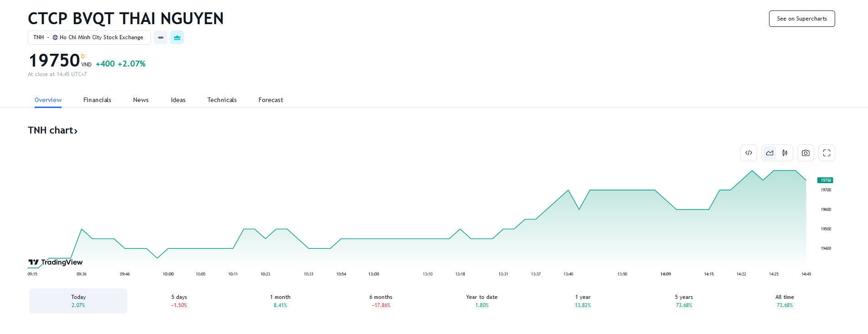Take a chart snapshot with camera
Image resolution: width=868 pixels, height=334 pixels.
(x=806, y=153)
